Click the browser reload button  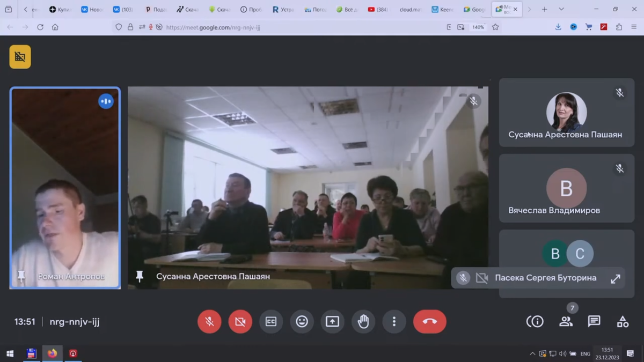pos(40,27)
